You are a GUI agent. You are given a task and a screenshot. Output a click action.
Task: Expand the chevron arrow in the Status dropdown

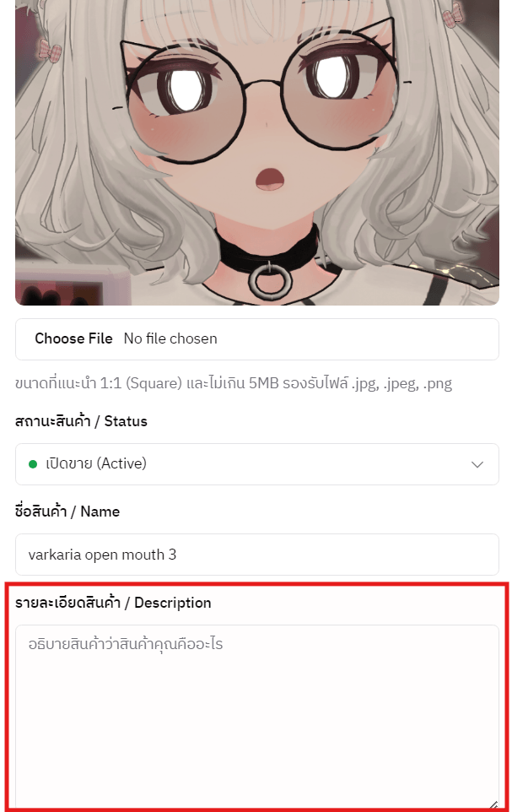[x=477, y=464]
